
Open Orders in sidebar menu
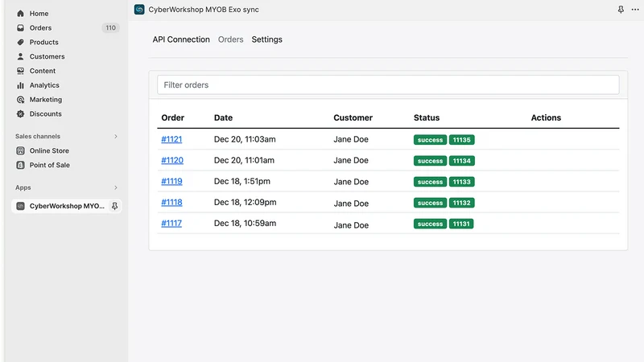pos(40,28)
